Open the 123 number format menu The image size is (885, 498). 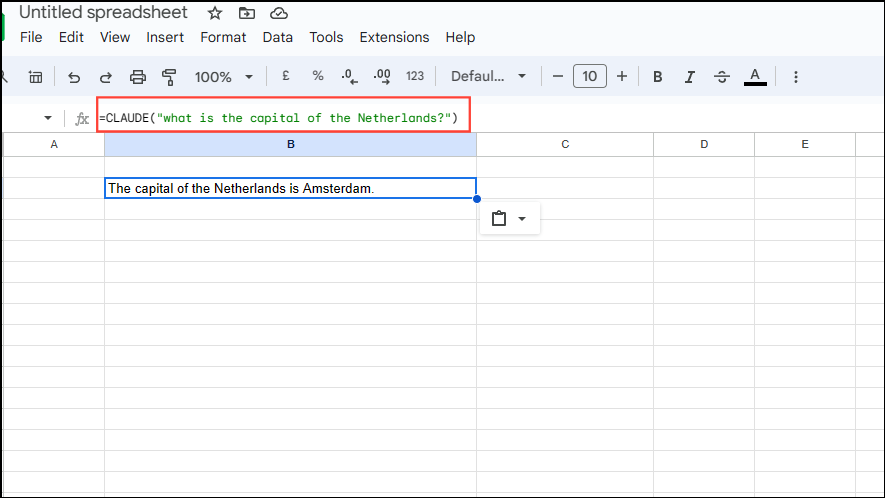pyautogui.click(x=415, y=76)
